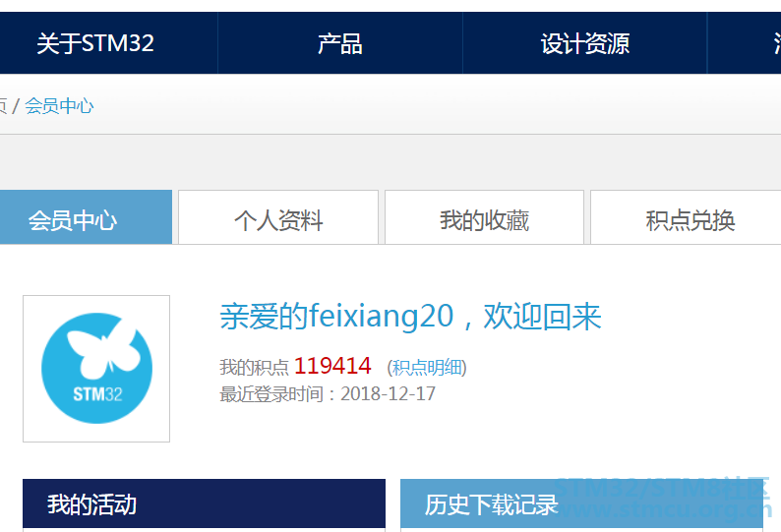Switch to the 个人资料 tab

(278, 217)
